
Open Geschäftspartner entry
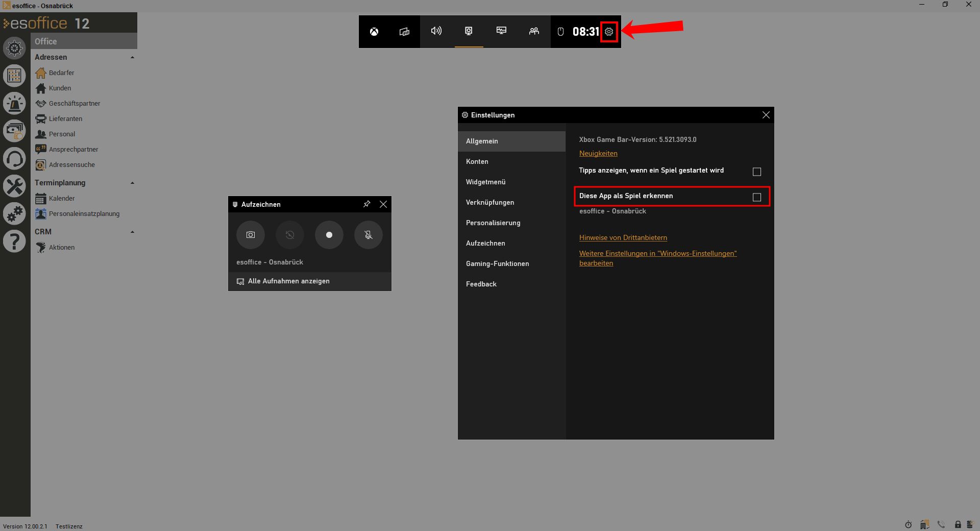coord(75,103)
